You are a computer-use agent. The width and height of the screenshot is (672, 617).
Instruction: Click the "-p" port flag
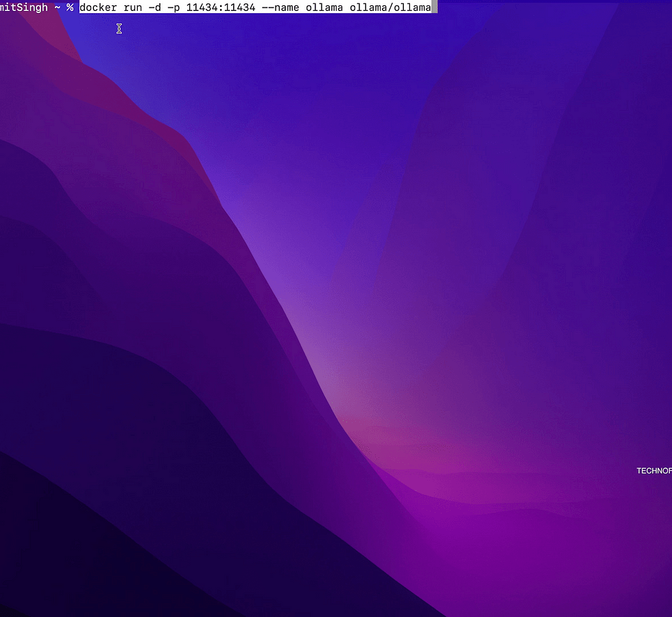[173, 8]
